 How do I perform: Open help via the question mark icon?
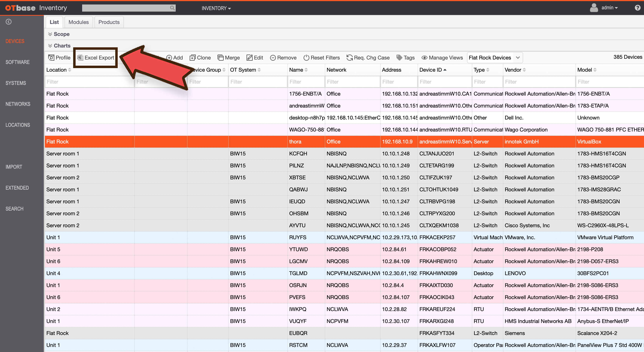coord(637,8)
